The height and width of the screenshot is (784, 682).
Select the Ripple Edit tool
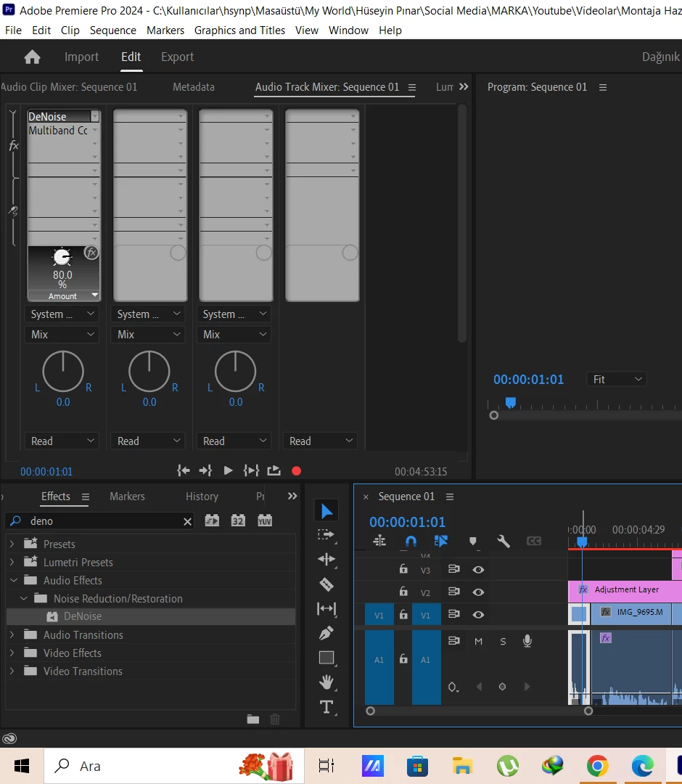click(326, 559)
